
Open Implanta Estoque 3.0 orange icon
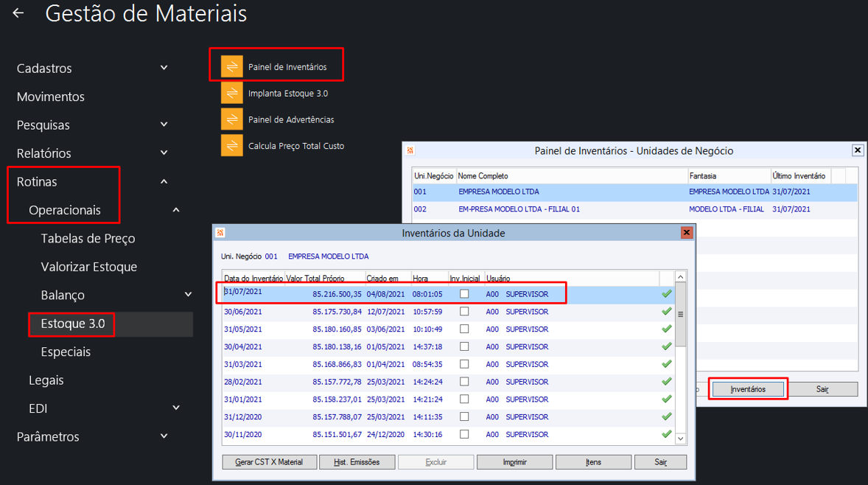pyautogui.click(x=232, y=93)
